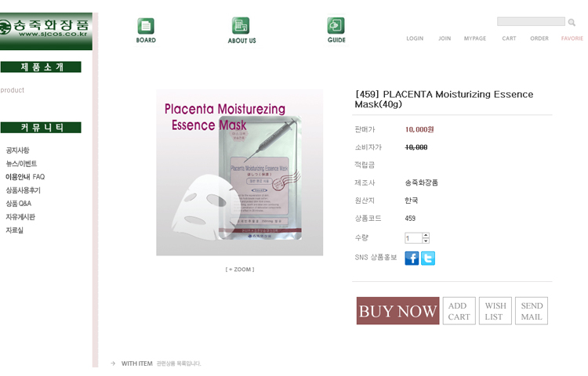
Task: Go to CART in top menu
Action: pos(509,38)
